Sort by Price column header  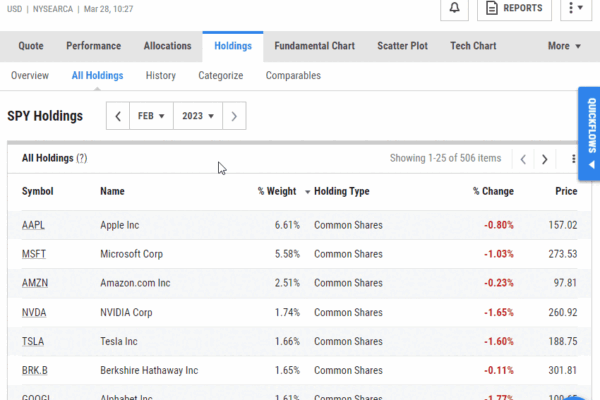[x=566, y=191]
